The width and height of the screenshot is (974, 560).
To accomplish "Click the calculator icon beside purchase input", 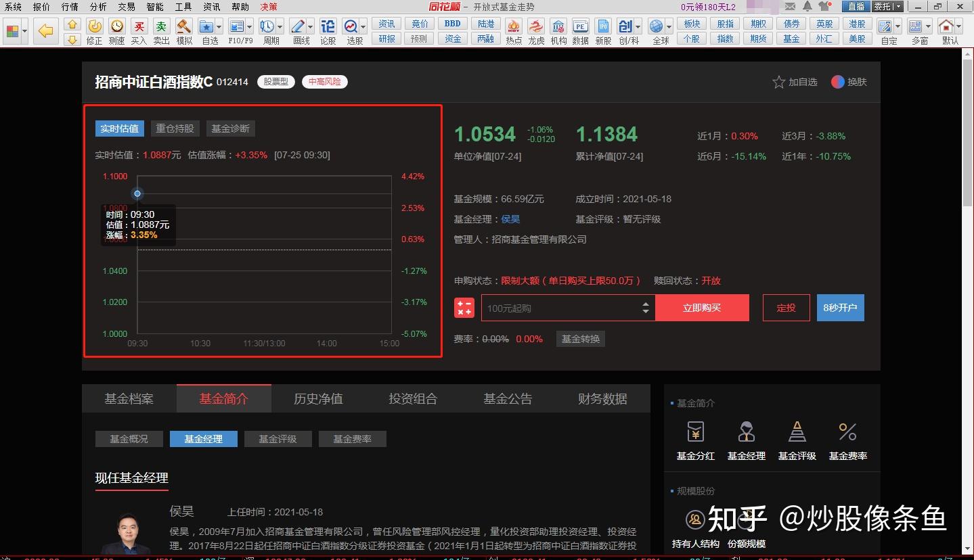I will 464,308.
